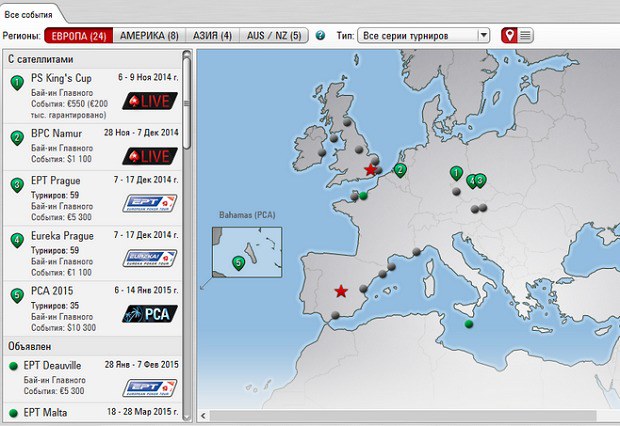The height and width of the screenshot is (426, 620).
Task: Click list pin 1 beside PS King's Cup
Action: coord(17,83)
